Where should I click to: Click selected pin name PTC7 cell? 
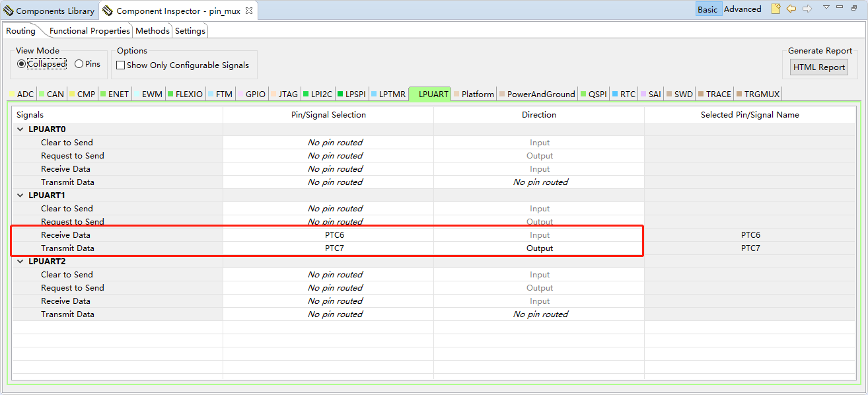pos(750,248)
